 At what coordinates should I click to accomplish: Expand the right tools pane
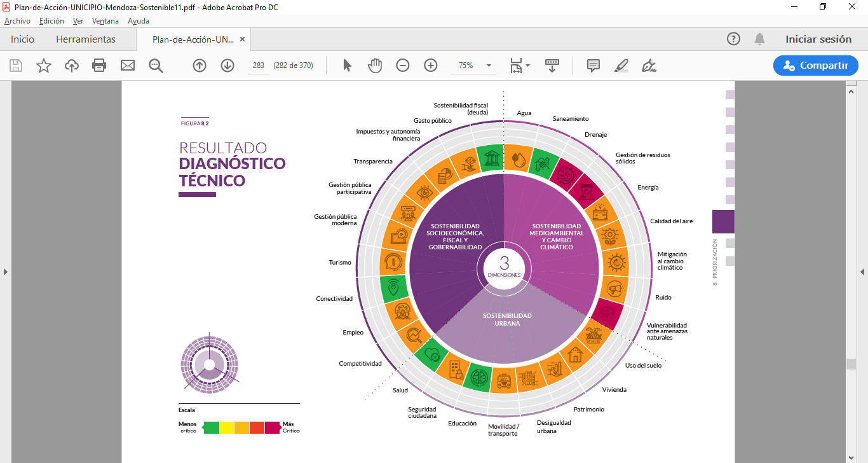coord(862,272)
